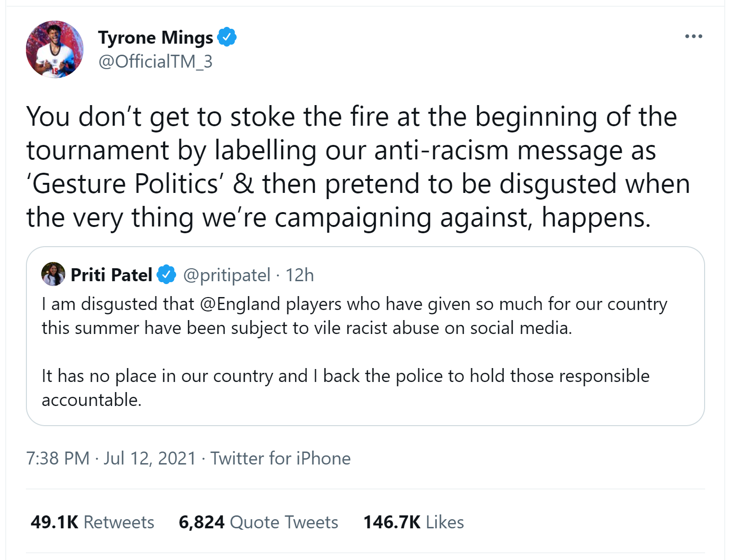Open Tyrone Mings' profile via display name
Image resolution: width=731 pixels, height=560 pixels.
click(155, 37)
